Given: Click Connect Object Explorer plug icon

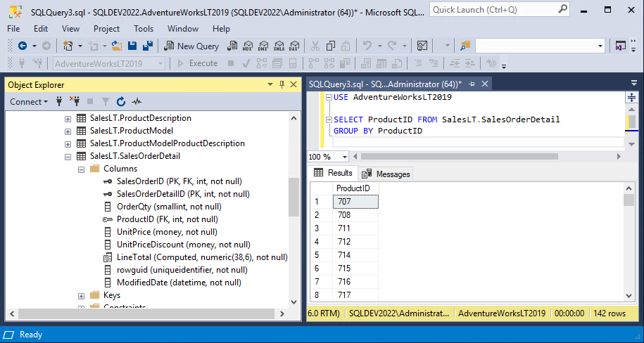Looking at the screenshot, I should [x=59, y=101].
